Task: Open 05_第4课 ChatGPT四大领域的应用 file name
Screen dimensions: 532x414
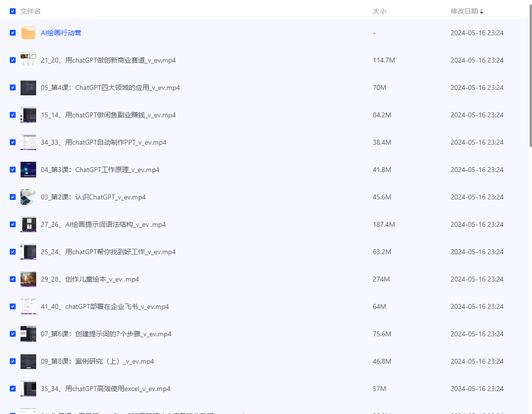Action: tap(110, 88)
